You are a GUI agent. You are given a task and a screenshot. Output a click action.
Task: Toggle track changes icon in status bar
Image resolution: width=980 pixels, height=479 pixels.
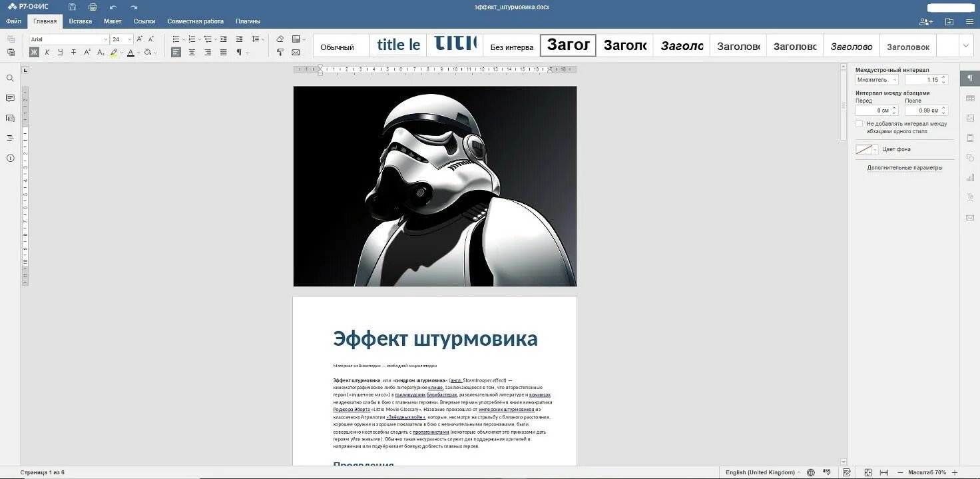click(847, 472)
